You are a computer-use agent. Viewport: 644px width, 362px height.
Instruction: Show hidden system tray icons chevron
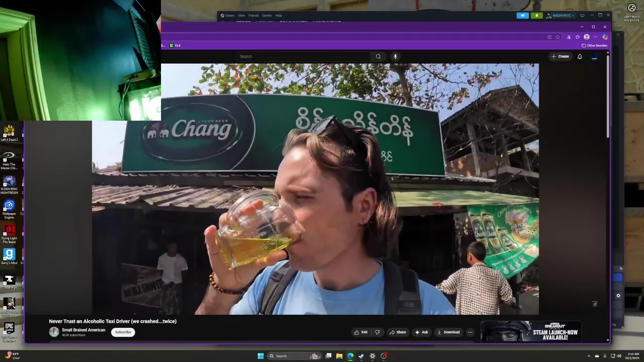click(x=589, y=356)
